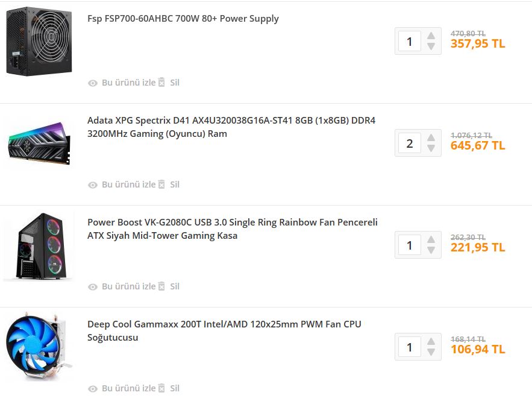Increase quantity of Fsp power supply
The height and width of the screenshot is (407, 532).
[x=431, y=36]
